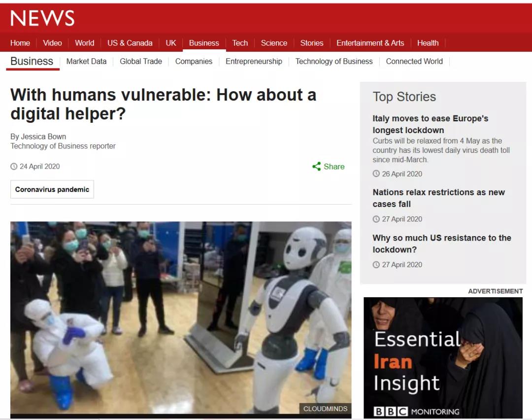This screenshot has height=420, width=532.
Task: Read Nations relax restrictions as new cases fall
Action: click(439, 198)
